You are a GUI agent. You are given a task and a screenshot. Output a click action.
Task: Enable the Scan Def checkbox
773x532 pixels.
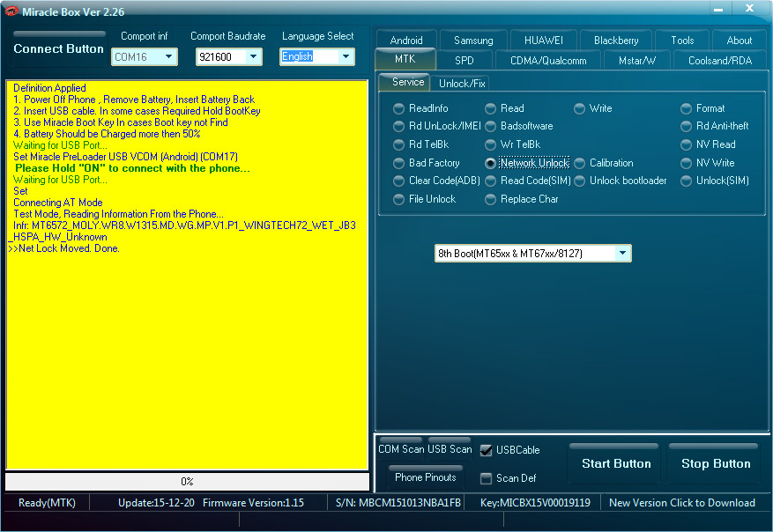pyautogui.click(x=486, y=478)
